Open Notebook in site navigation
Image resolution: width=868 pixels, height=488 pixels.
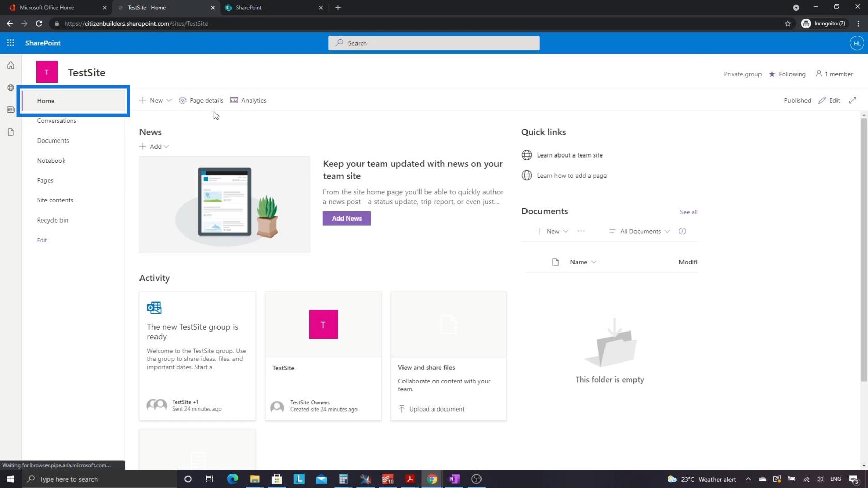[x=51, y=161]
